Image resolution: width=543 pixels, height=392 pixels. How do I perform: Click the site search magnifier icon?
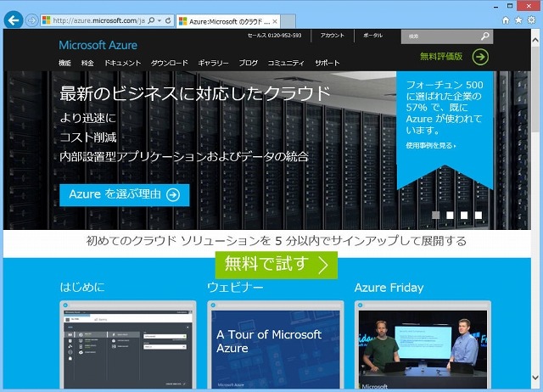pos(484,36)
